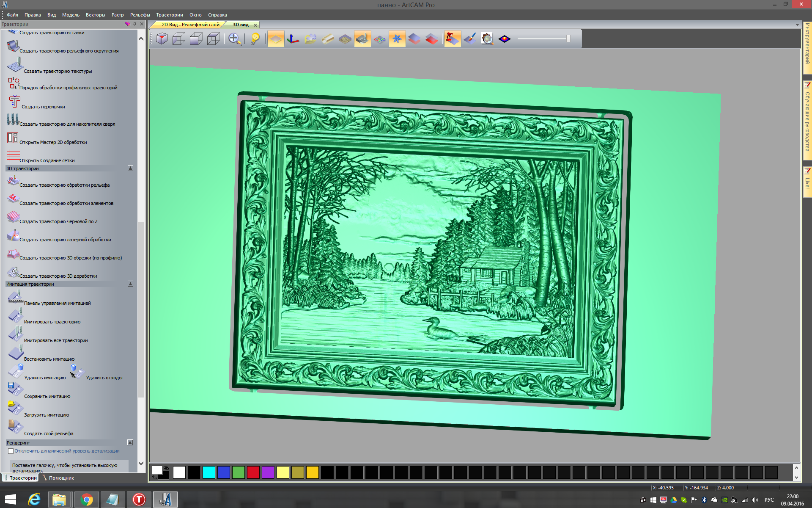The width and height of the screenshot is (812, 508).
Task: Collapse the Рендеринг section
Action: (x=130, y=442)
